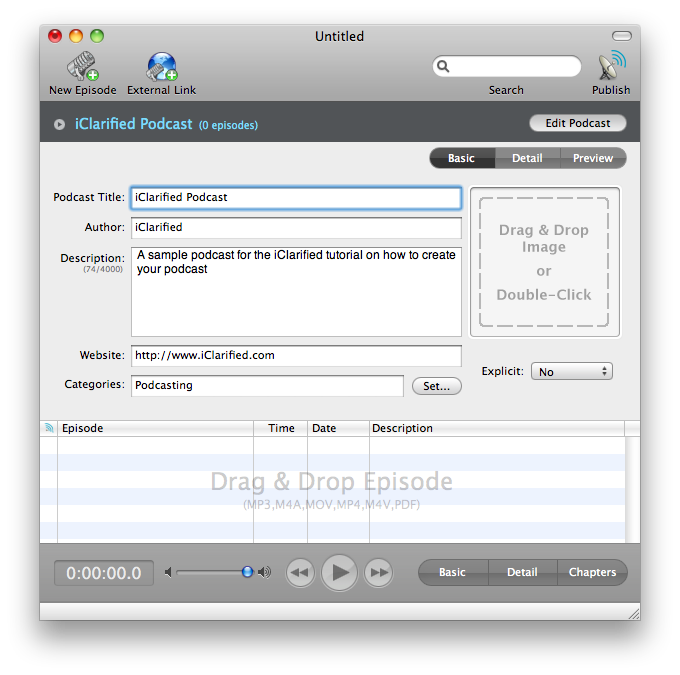Click the Description column header in the episode table
Image resolution: width=680 pixels, height=675 pixels.
point(497,428)
